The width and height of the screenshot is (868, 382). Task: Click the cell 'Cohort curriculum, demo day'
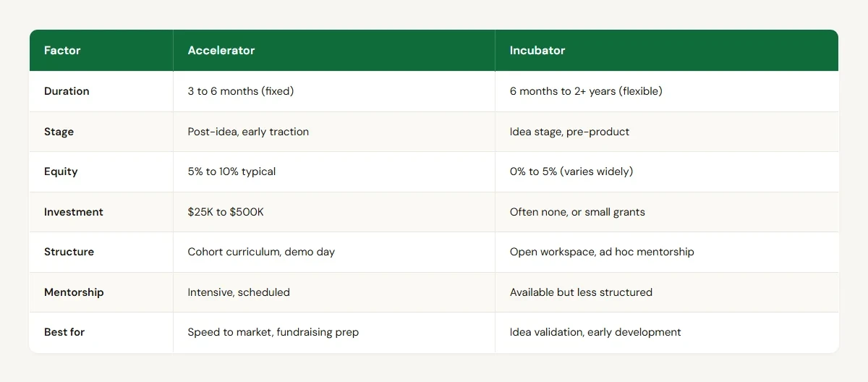click(334, 252)
